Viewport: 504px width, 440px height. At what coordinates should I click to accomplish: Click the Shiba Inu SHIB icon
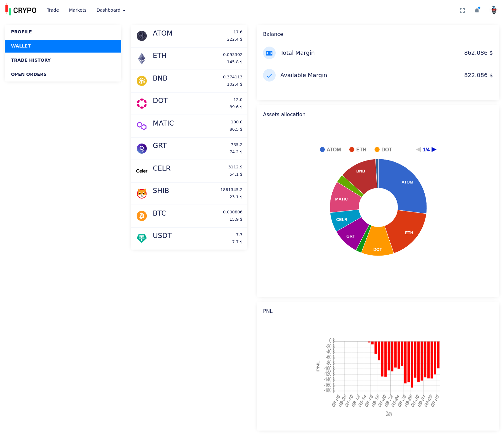point(142,193)
